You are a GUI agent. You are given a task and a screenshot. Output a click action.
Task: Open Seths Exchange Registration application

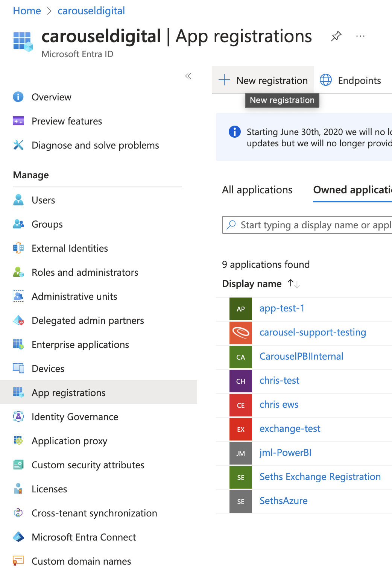pyautogui.click(x=320, y=477)
